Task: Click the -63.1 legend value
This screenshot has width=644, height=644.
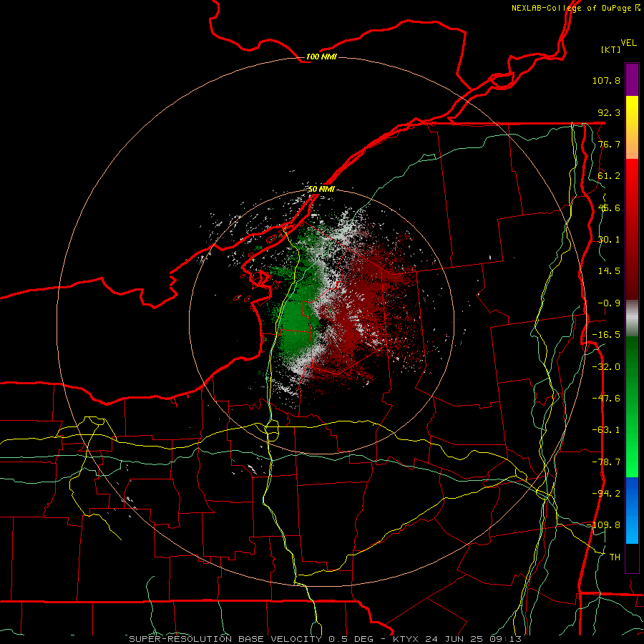Action: [606, 430]
